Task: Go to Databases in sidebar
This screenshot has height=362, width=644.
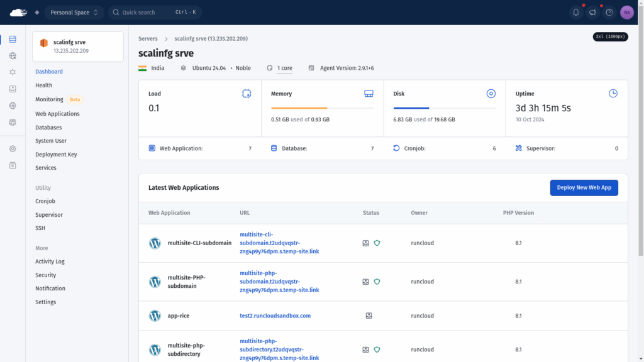Action: (48, 128)
